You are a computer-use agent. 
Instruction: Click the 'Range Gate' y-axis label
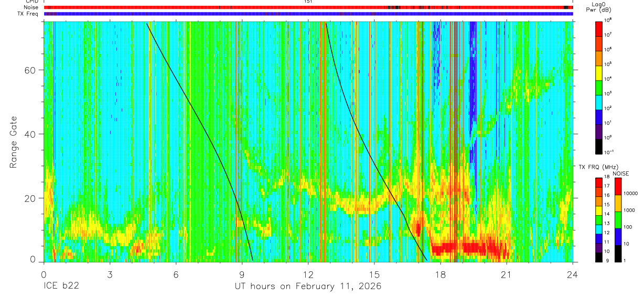(14, 142)
